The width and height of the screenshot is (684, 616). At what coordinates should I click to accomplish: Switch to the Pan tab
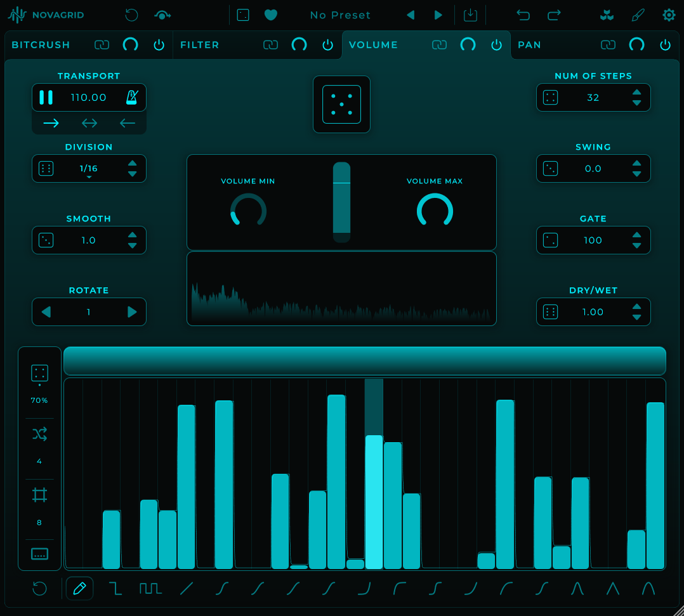(529, 45)
